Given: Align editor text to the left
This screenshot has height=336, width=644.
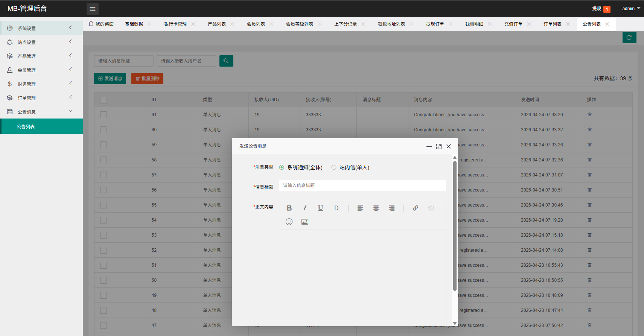Looking at the screenshot, I should click(360, 208).
